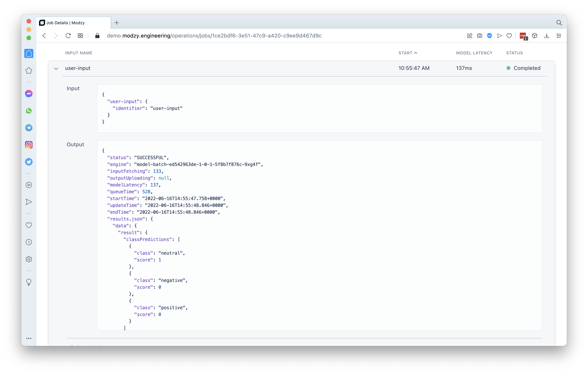The image size is (588, 374).
Task: Click the heart bookmark icon in address bar
Action: tap(509, 36)
